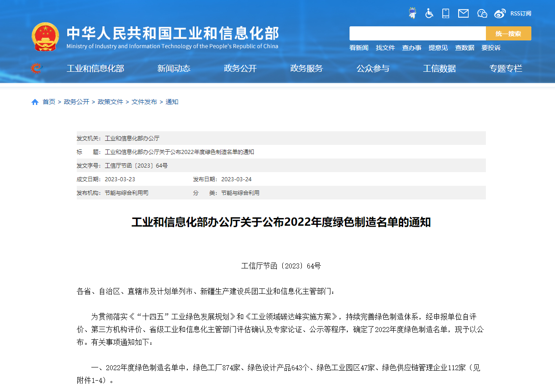Click the robot assistant icon
Screen dimensions: 555x392
(412, 13)
